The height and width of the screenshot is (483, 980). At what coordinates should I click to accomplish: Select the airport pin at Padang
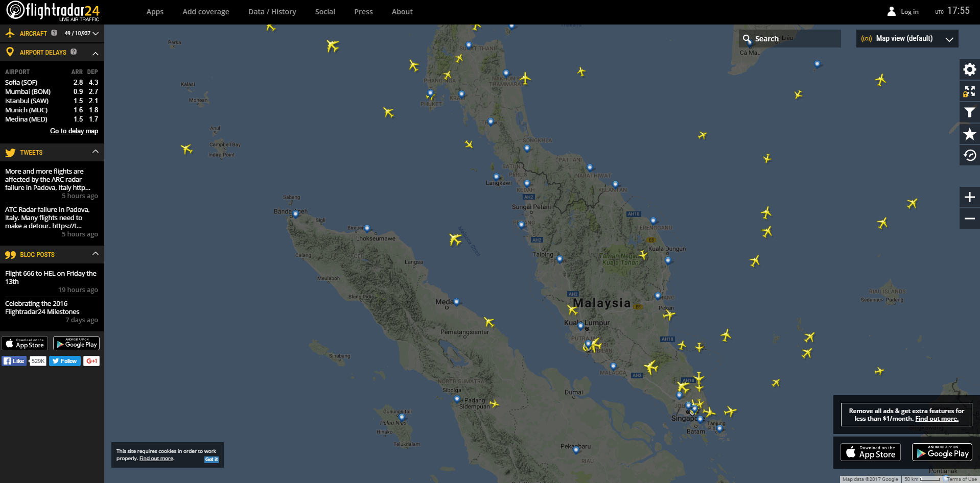tap(457, 399)
